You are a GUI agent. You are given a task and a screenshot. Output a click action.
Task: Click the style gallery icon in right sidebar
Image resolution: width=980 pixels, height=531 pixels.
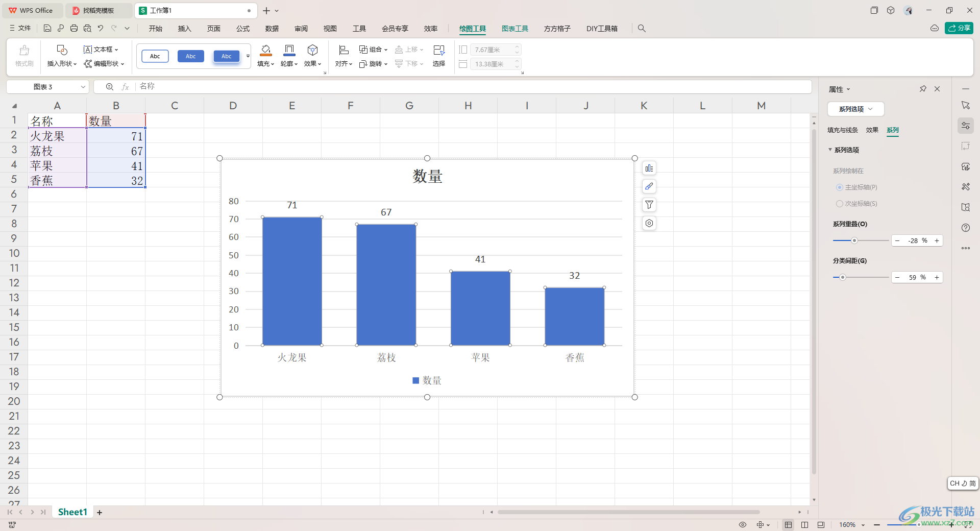pos(966,166)
